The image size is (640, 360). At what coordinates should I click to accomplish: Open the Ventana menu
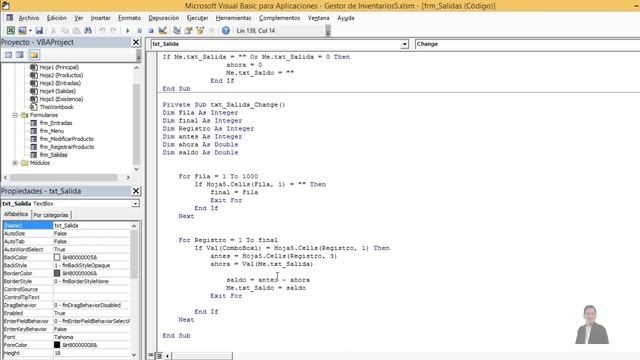tap(318, 18)
